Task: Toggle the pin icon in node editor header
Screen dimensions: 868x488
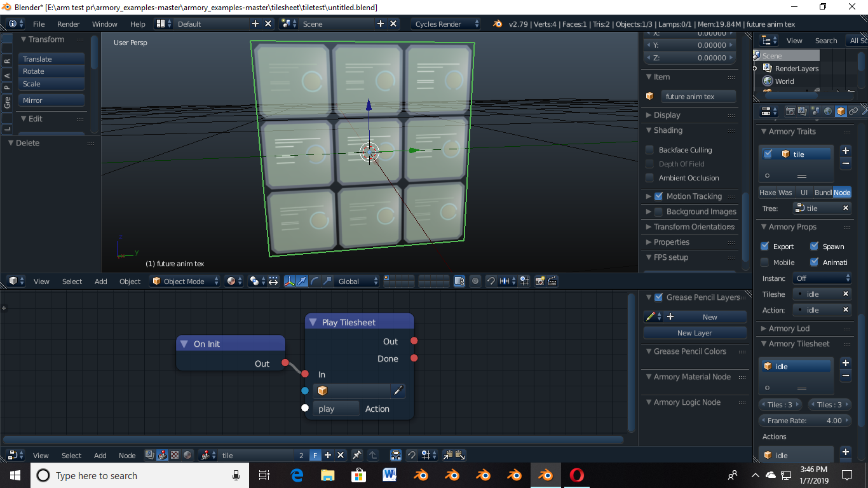Action: click(357, 455)
